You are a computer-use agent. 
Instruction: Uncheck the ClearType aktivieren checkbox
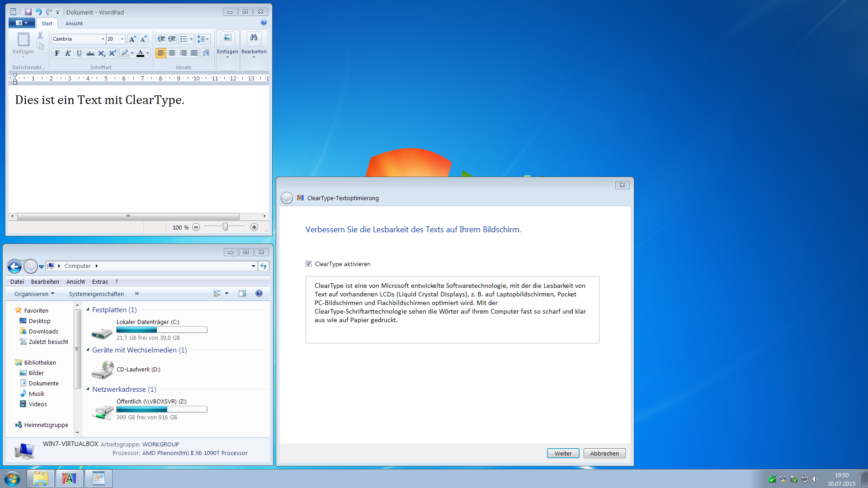point(309,264)
